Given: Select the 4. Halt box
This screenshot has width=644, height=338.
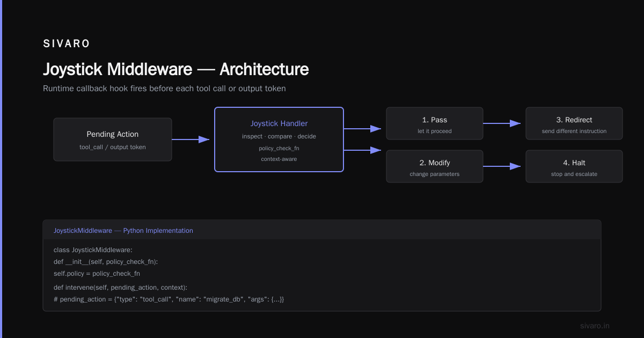Looking at the screenshot, I should coord(574,166).
